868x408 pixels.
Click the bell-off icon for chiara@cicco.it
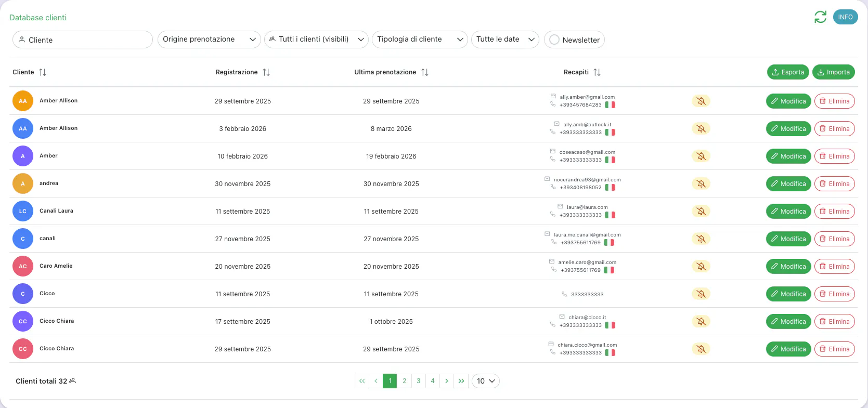pos(701,321)
